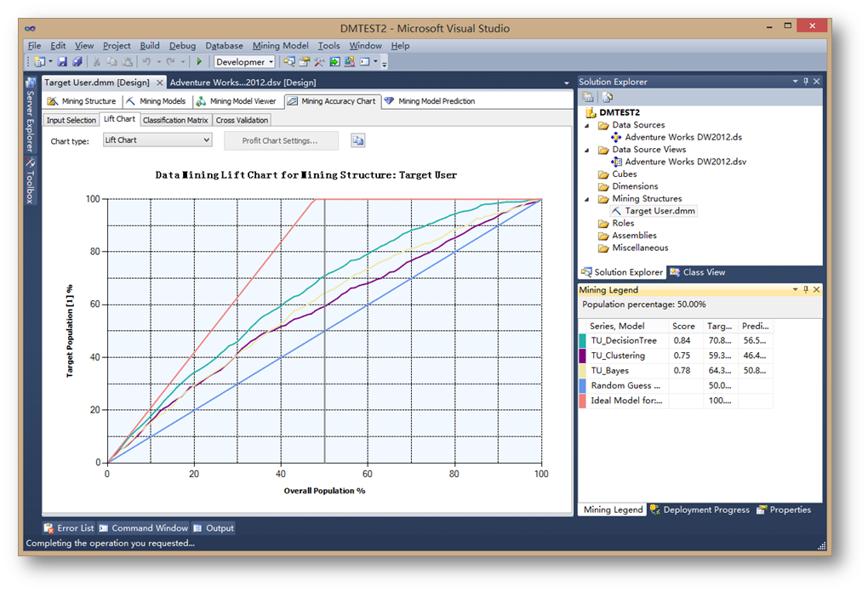Click the Save All toolbar icon
This screenshot has width=868, height=592.
point(77,61)
